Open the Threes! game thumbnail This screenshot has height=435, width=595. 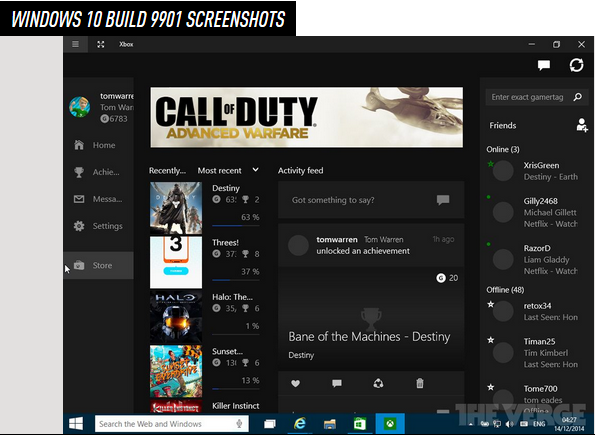(176, 262)
